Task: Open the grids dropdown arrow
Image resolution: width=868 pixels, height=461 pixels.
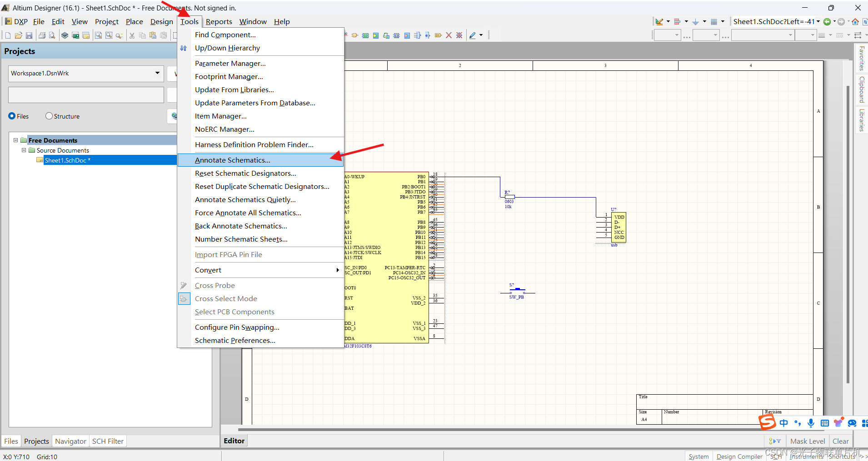Action: [x=723, y=21]
